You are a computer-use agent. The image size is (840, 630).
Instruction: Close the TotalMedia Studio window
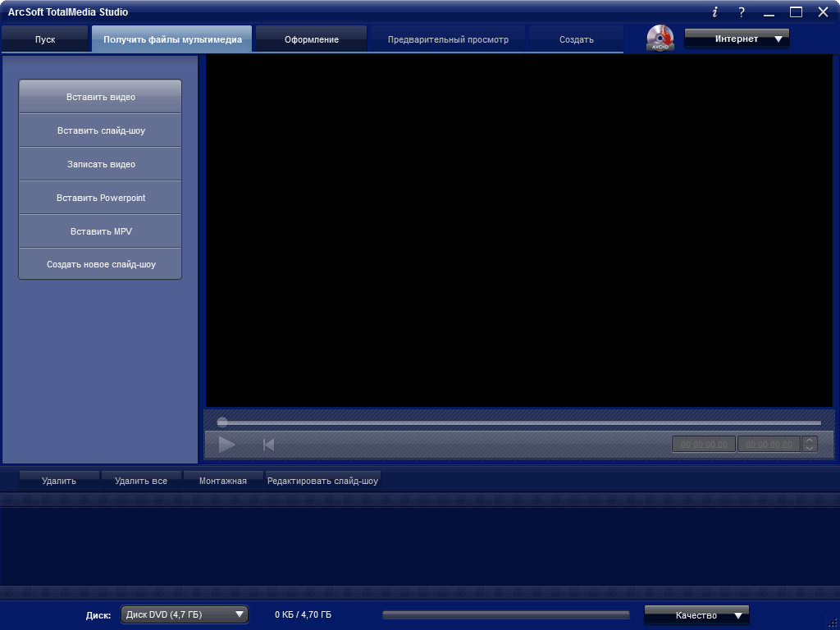[x=824, y=11]
